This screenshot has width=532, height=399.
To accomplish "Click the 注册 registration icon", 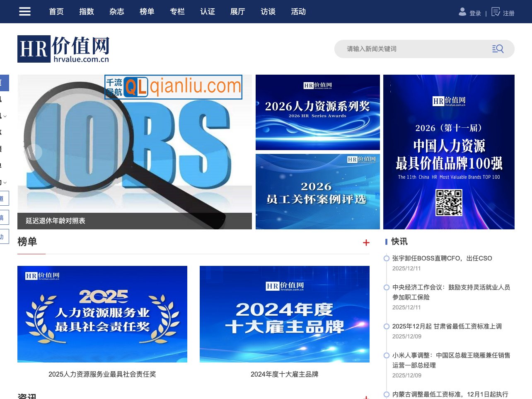I will [x=496, y=12].
